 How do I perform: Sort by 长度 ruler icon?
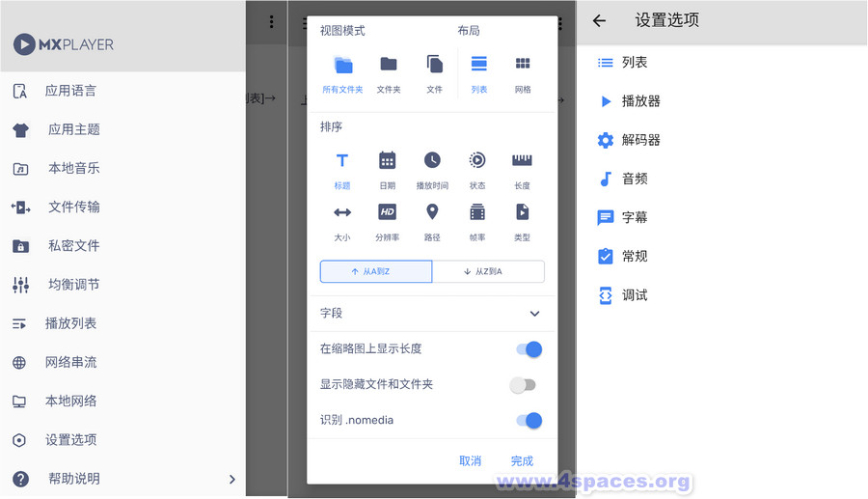pyautogui.click(x=522, y=161)
